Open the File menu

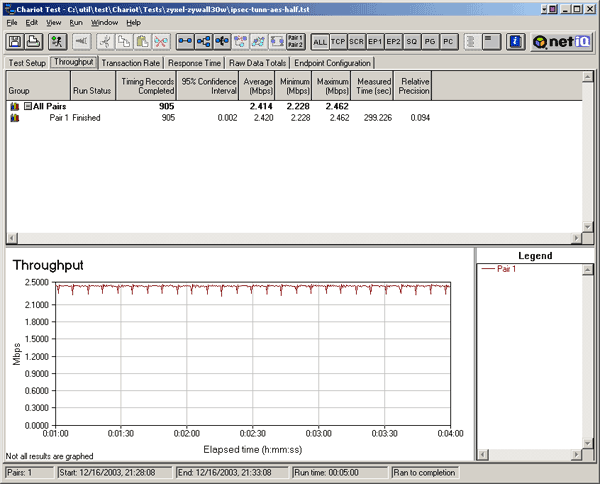[x=12, y=21]
